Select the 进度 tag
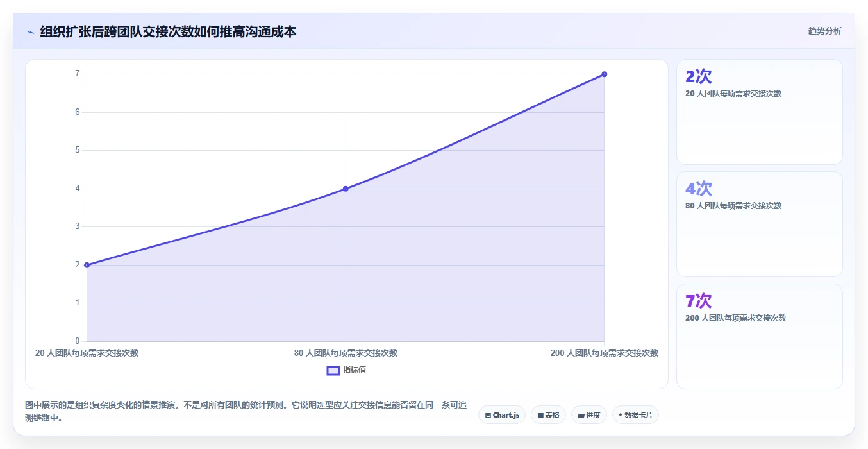This screenshot has height=449, width=868. coord(588,415)
